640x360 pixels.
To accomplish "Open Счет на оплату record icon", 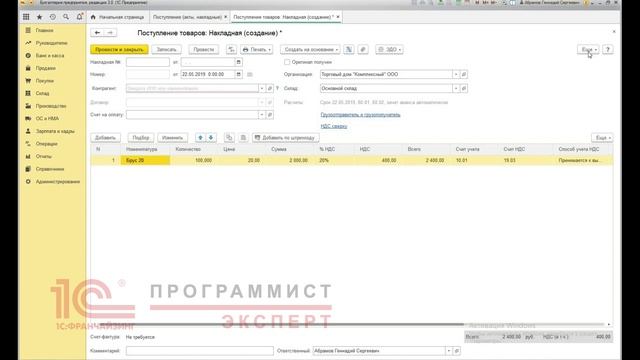I will point(269,115).
